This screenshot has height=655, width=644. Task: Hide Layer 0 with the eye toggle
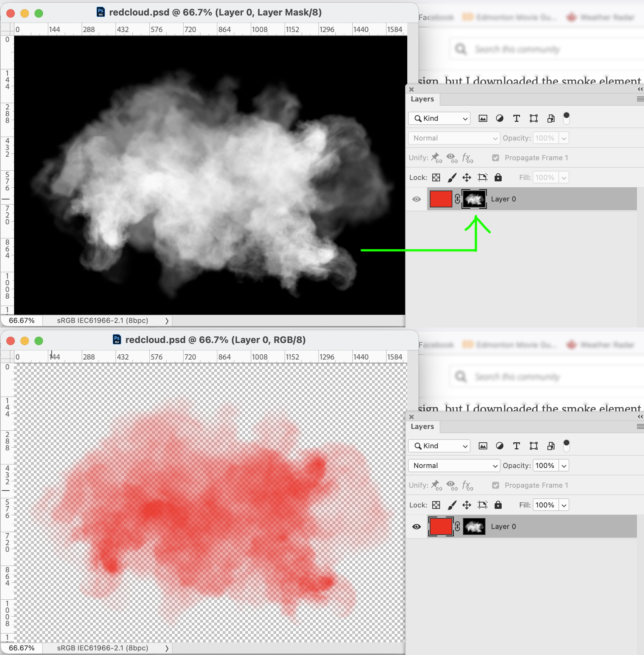point(416,199)
